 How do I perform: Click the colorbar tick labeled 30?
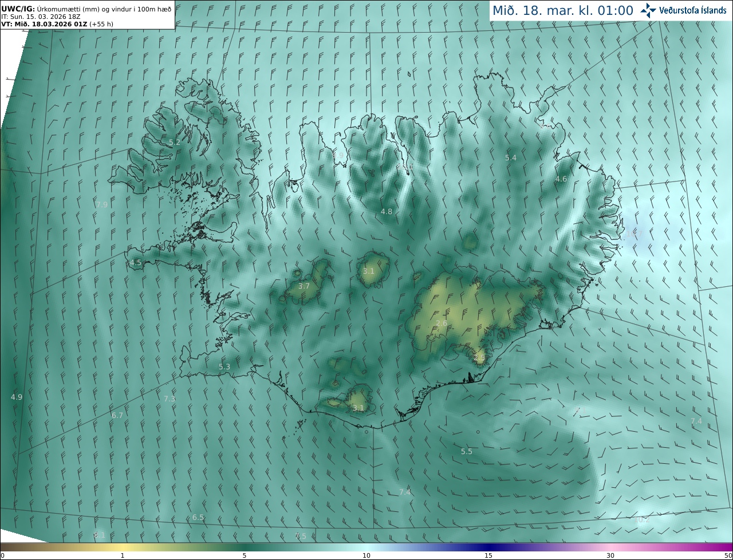point(610,555)
